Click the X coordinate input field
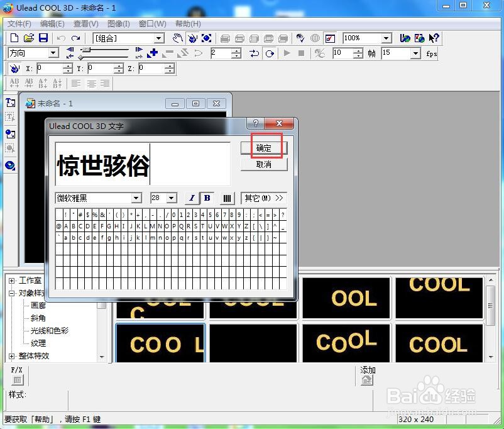Image resolution: width=504 pixels, height=429 pixels. [x=49, y=68]
